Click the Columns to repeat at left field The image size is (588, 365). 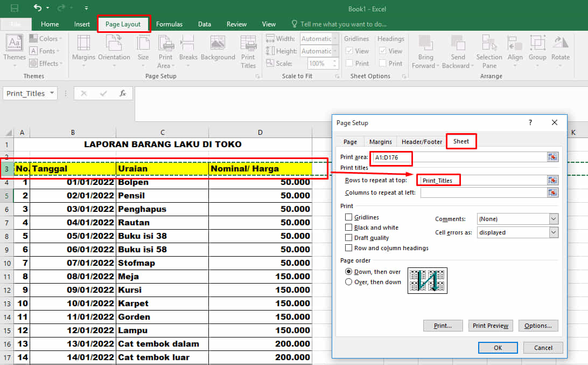coord(483,192)
